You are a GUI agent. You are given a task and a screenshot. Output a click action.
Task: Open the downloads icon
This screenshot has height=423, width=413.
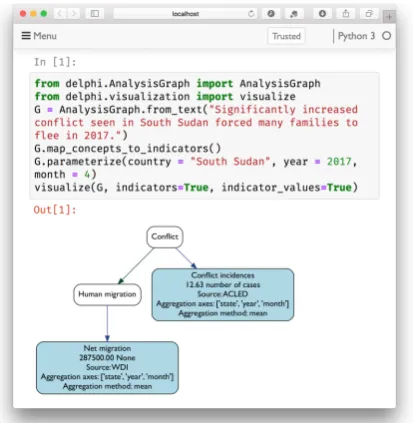point(322,14)
